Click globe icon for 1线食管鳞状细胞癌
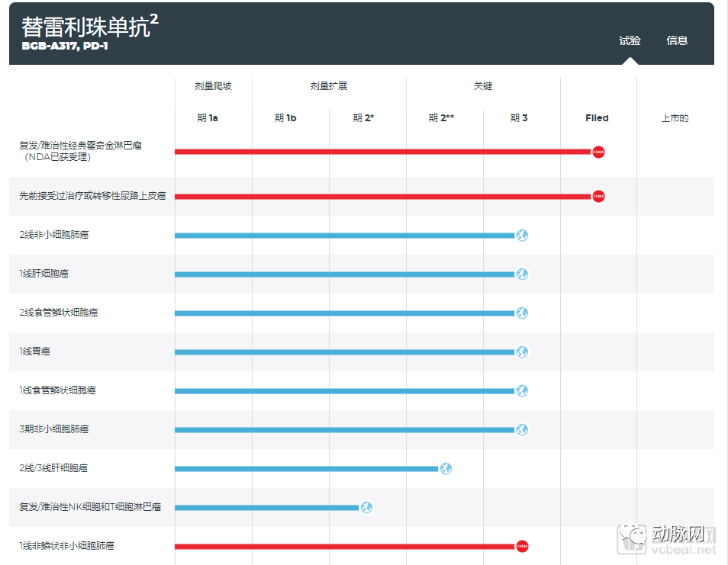The height and width of the screenshot is (565, 728). tap(522, 390)
